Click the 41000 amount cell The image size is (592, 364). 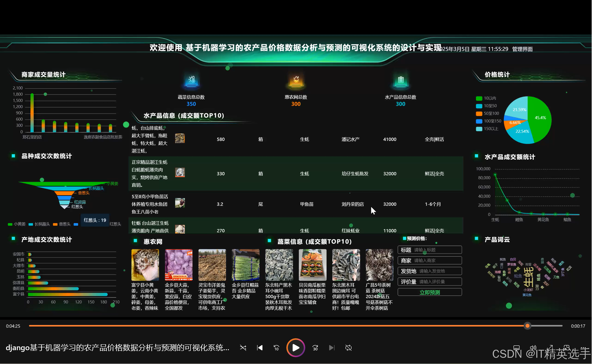[x=390, y=139]
